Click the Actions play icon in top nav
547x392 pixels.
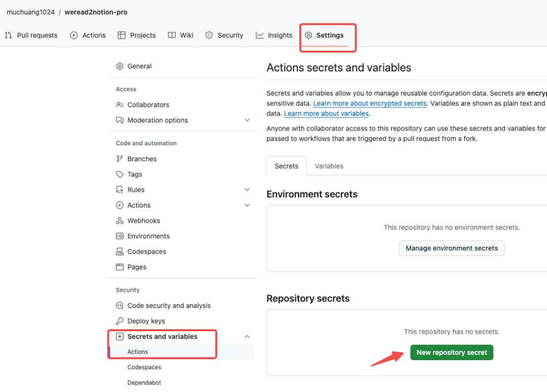[73, 35]
